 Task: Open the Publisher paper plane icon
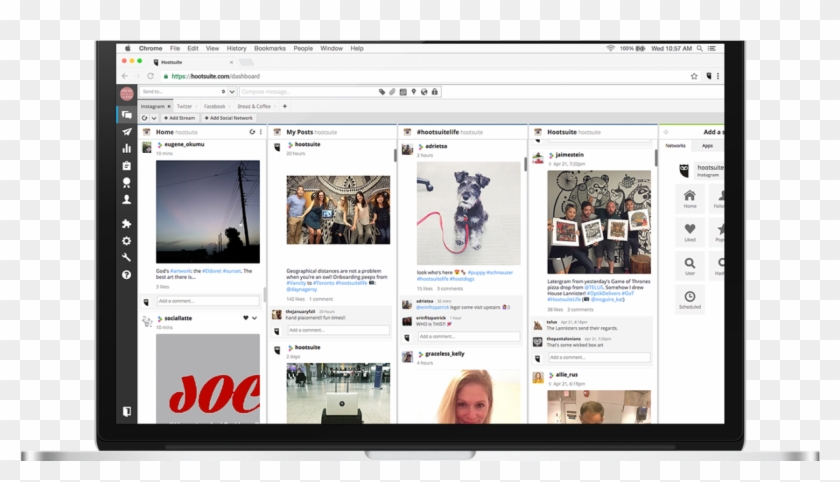pos(126,132)
